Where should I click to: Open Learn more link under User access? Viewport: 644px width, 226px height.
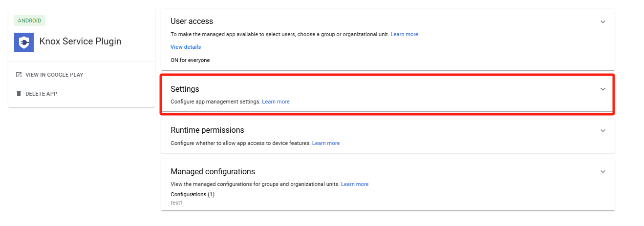pyautogui.click(x=404, y=34)
